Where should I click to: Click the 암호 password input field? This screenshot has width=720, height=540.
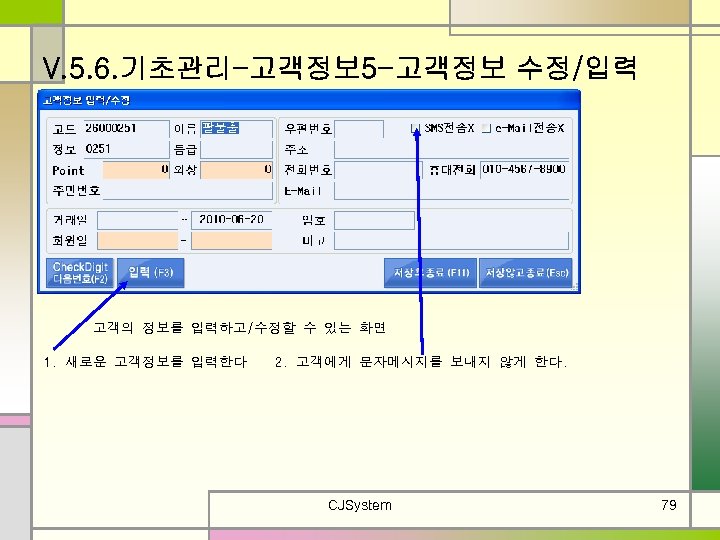(375, 220)
